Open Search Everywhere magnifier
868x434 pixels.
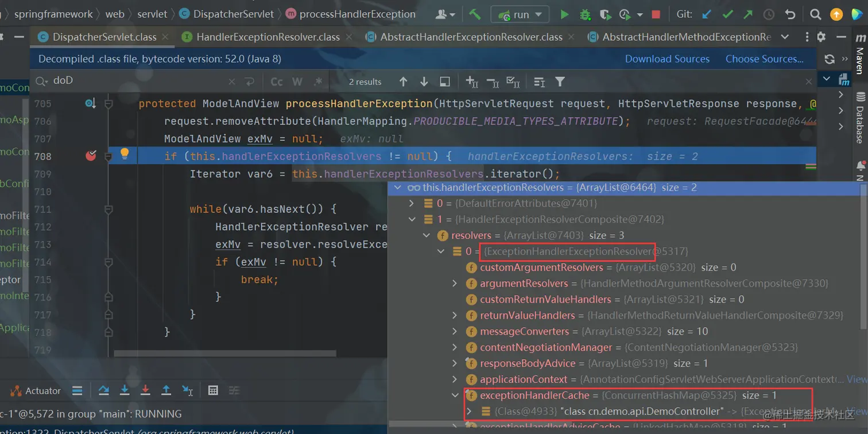pos(815,14)
